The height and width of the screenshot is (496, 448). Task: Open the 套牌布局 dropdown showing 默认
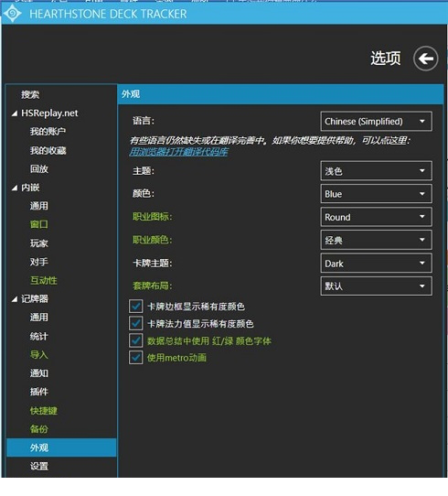coord(376,286)
